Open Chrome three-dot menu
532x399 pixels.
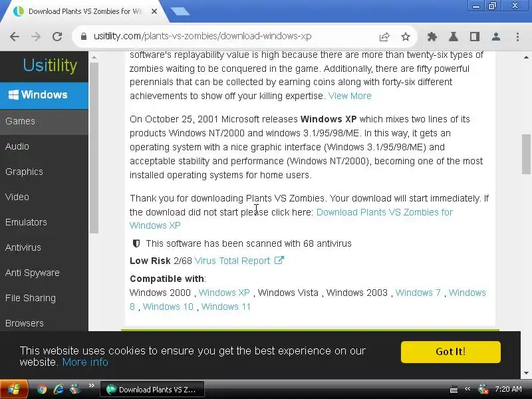click(517, 37)
